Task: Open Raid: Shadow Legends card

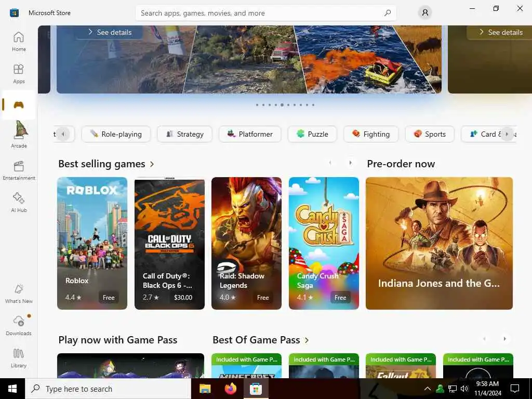Action: click(x=246, y=243)
